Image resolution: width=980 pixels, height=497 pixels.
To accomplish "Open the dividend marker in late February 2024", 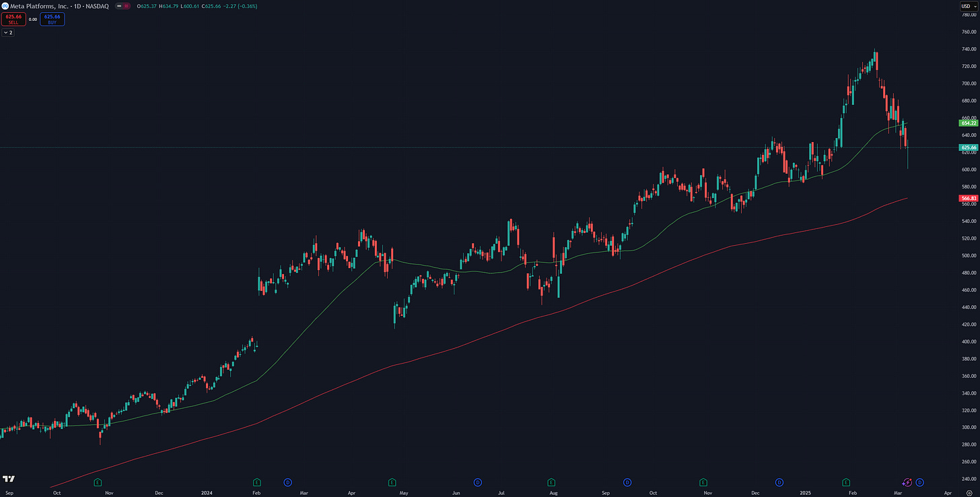I will [x=287, y=482].
